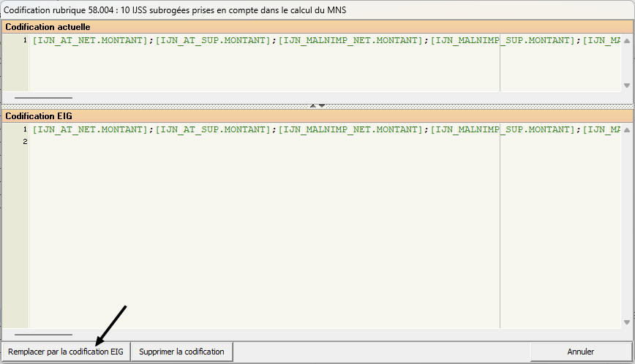635x364 pixels.
Task: Collapse splitter using the up arrow
Action: click(x=313, y=105)
